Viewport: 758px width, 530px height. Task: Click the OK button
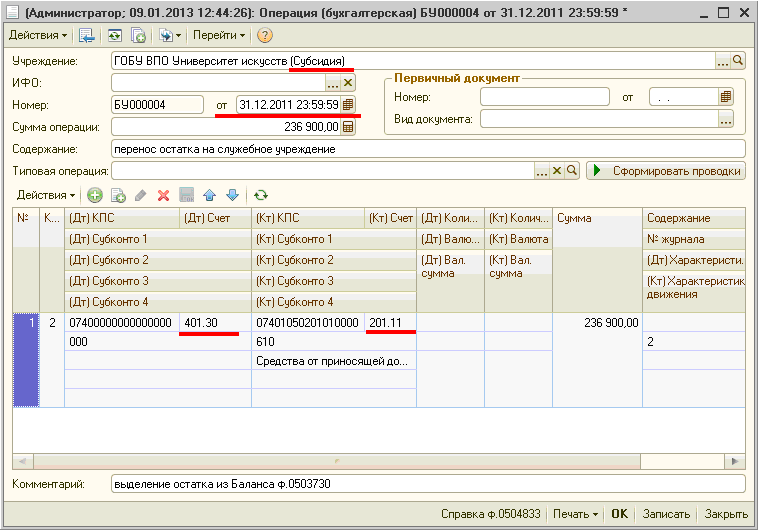coord(619,514)
